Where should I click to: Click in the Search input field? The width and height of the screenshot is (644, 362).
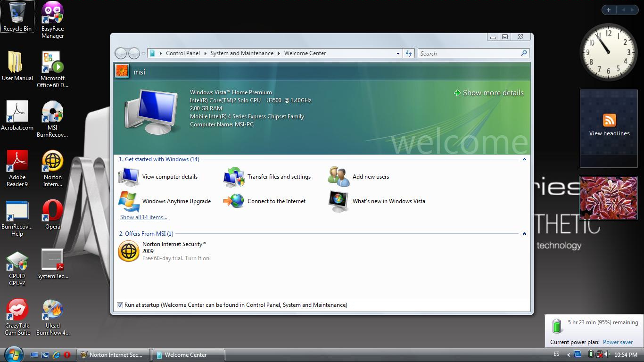469,54
